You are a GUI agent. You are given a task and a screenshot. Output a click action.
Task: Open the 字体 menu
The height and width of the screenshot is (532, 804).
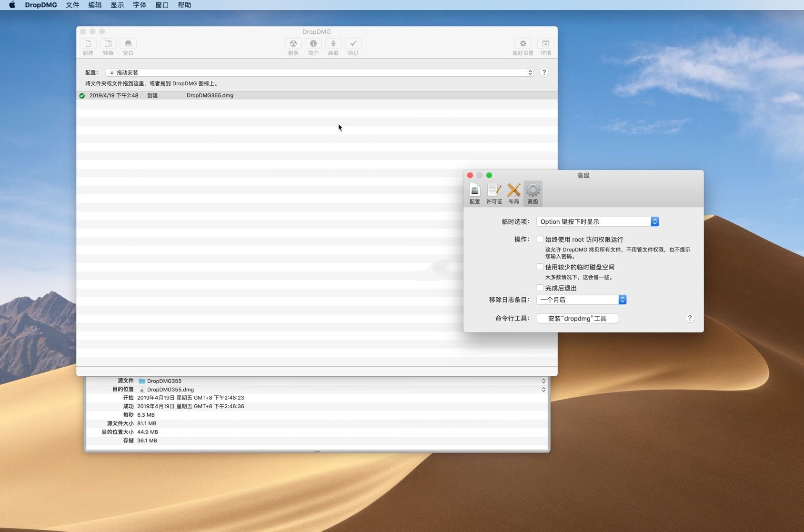(140, 5)
